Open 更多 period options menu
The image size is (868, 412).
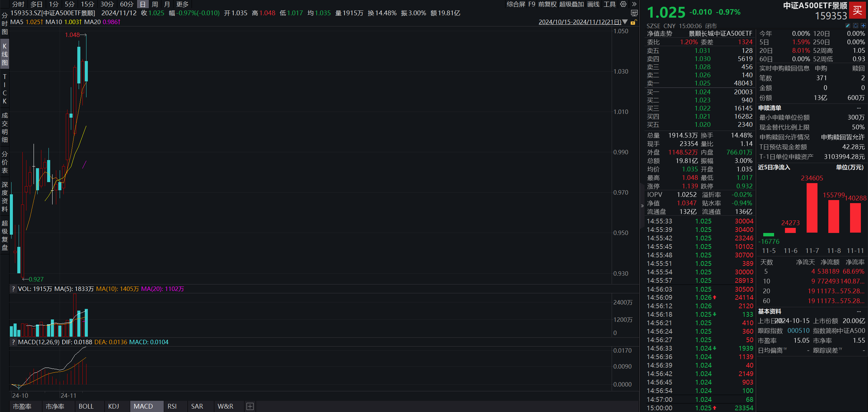tap(182, 4)
